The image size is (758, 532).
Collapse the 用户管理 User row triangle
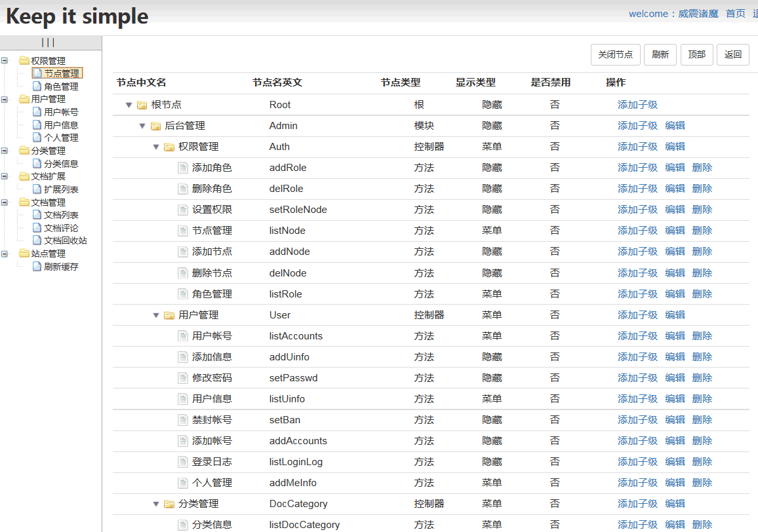156,315
